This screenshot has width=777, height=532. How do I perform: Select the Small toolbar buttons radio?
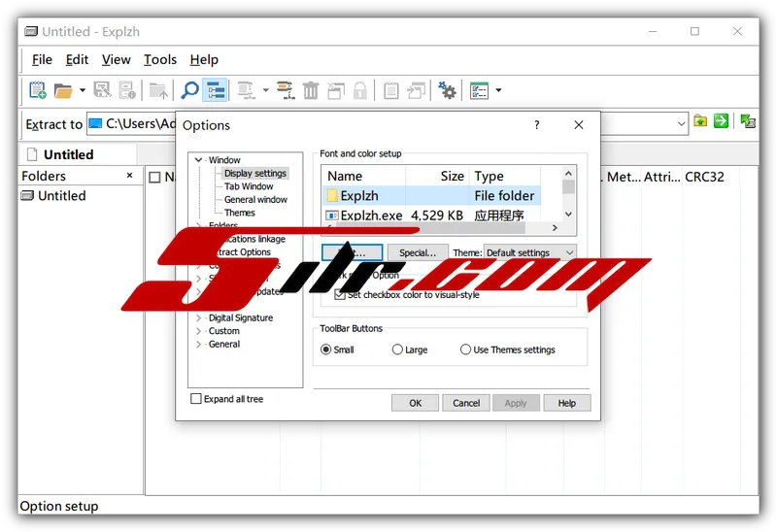pos(325,349)
